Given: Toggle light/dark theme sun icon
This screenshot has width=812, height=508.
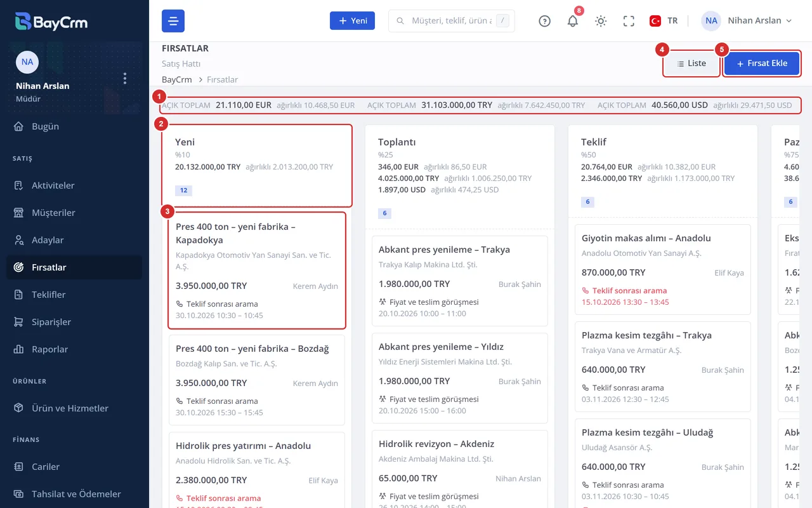Looking at the screenshot, I should tap(601, 21).
